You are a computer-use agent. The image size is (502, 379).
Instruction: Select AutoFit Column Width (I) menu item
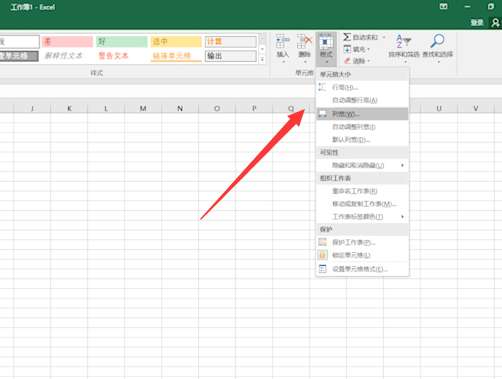362,127
